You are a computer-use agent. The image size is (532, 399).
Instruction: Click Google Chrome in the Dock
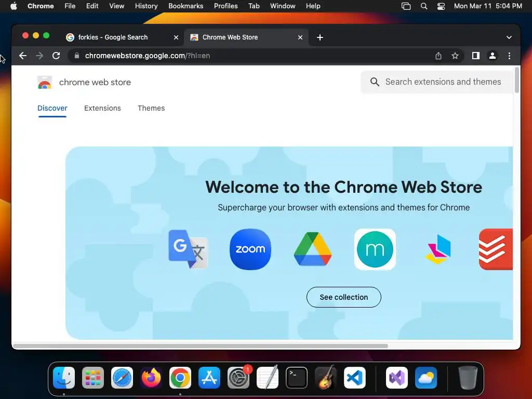(x=180, y=378)
